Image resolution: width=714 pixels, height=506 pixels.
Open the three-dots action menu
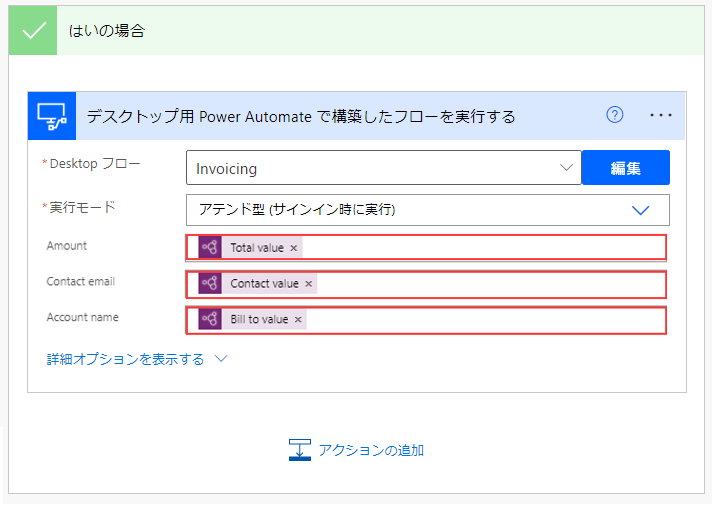click(x=661, y=115)
